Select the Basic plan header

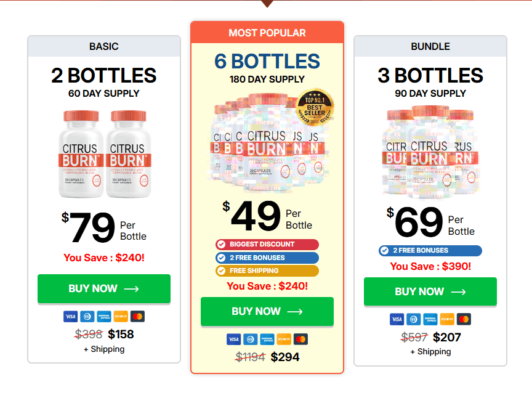pos(103,46)
